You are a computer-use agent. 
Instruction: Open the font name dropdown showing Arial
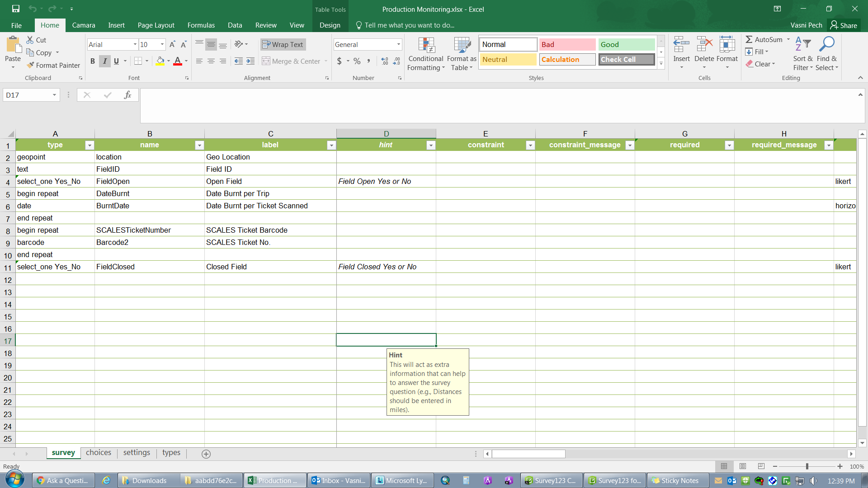[x=135, y=44]
